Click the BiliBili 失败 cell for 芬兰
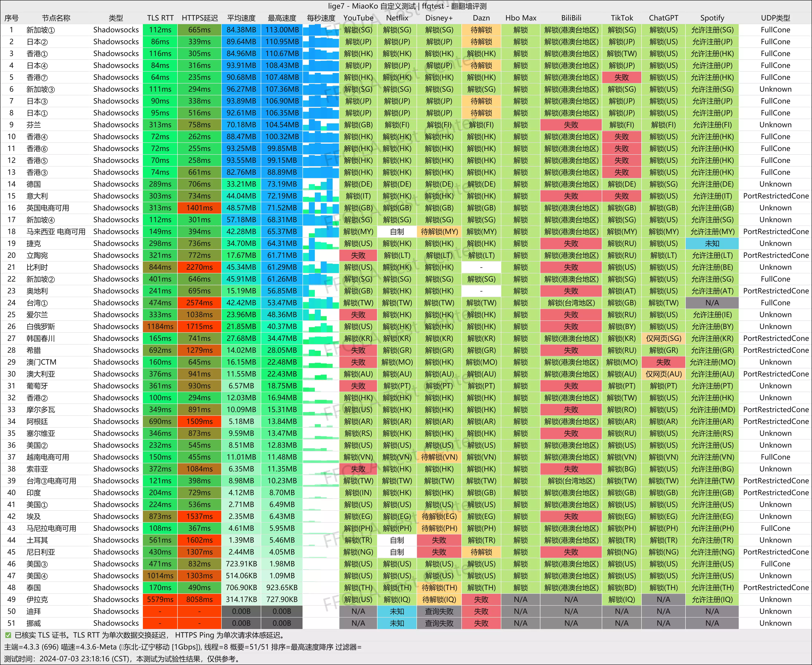The width and height of the screenshot is (812, 665). 571,125
